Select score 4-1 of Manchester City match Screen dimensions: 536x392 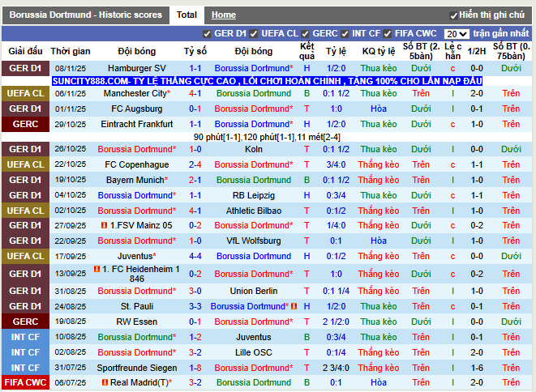(195, 93)
